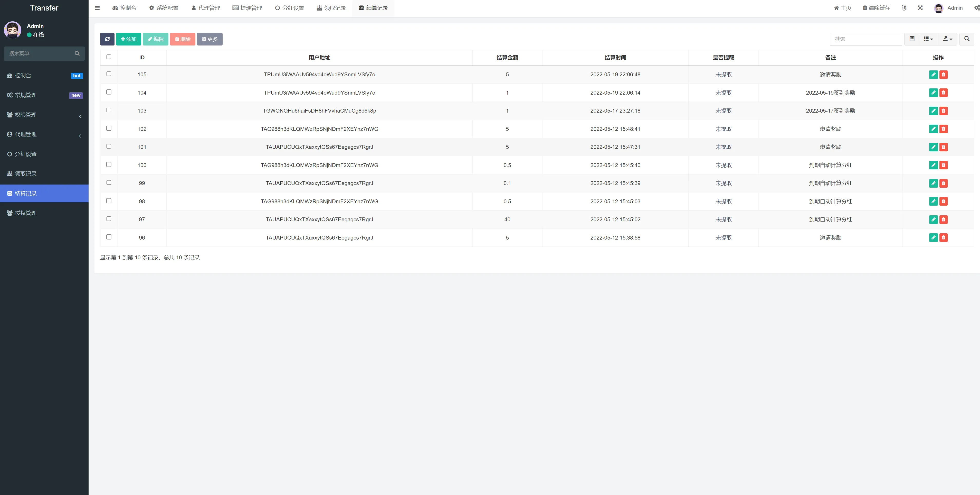Click the fullscreen expand icon in header
Image resolution: width=980 pixels, height=495 pixels.
pyautogui.click(x=920, y=8)
